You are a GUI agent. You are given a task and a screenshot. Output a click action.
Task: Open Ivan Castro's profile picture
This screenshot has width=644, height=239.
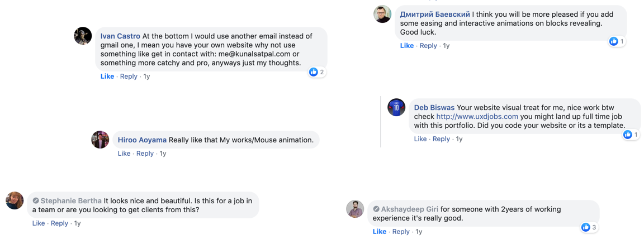point(83,36)
